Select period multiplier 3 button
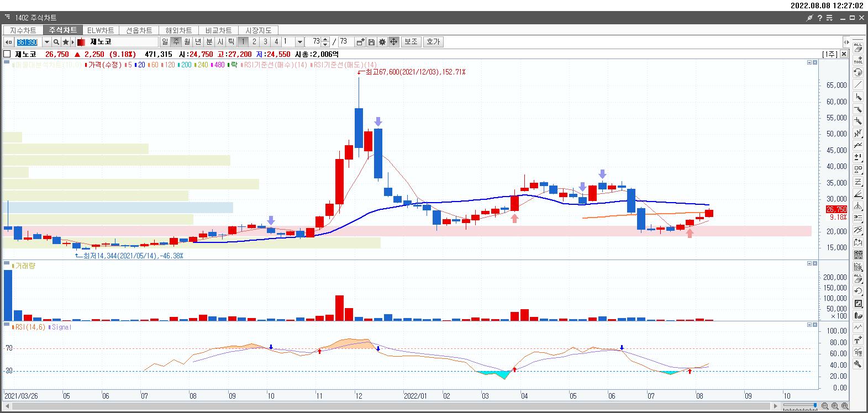 (265, 42)
